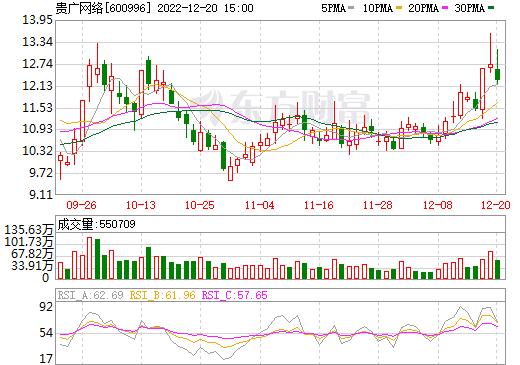The width and height of the screenshot is (520, 365).
Task: Click the RSI_A:62.69 indicator readout
Action: pos(91,295)
